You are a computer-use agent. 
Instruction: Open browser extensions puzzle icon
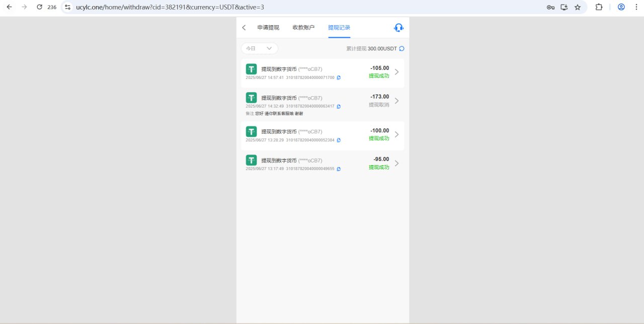[599, 7]
